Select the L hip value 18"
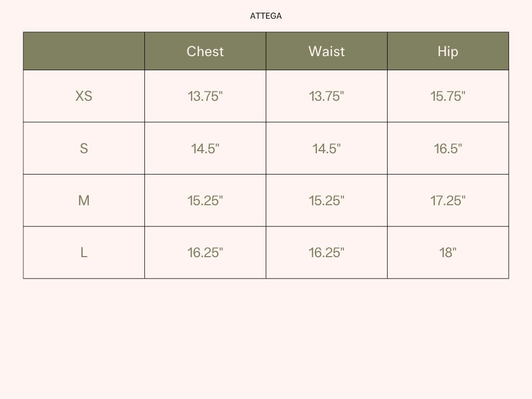 [448, 252]
